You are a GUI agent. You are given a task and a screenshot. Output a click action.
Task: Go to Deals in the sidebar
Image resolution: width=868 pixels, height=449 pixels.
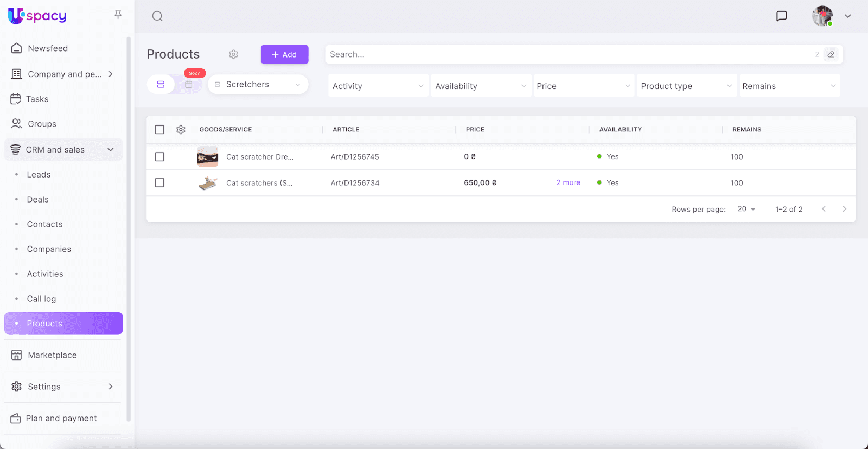coord(38,199)
